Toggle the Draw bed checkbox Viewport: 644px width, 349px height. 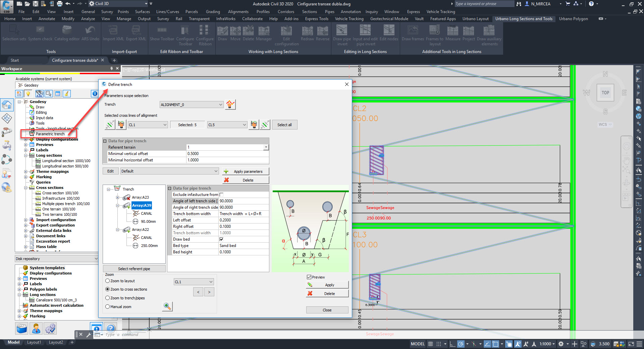click(221, 239)
